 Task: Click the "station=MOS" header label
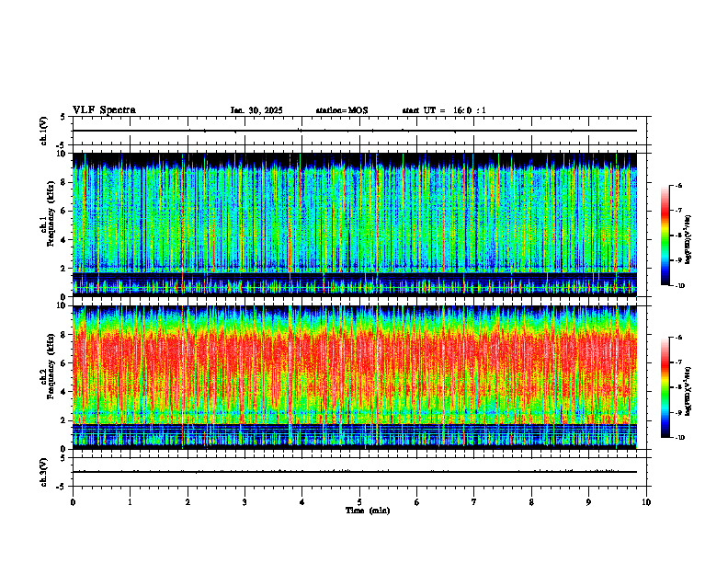tap(342, 110)
